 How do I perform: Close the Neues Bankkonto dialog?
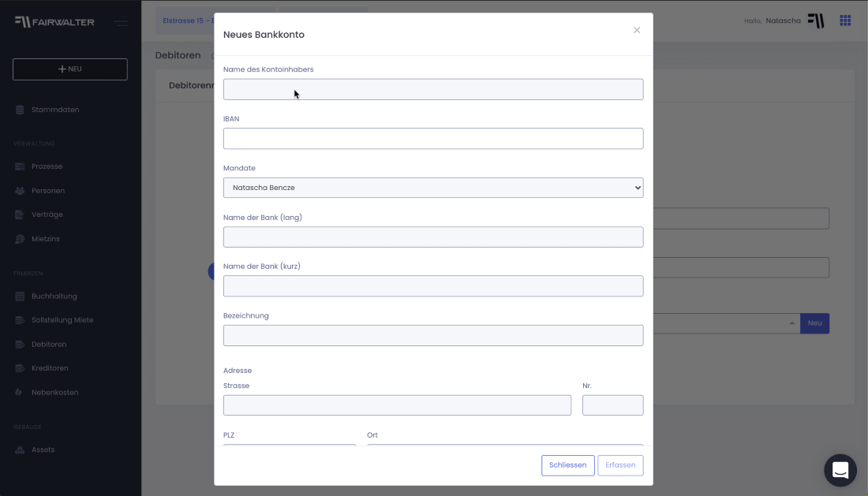tap(637, 30)
